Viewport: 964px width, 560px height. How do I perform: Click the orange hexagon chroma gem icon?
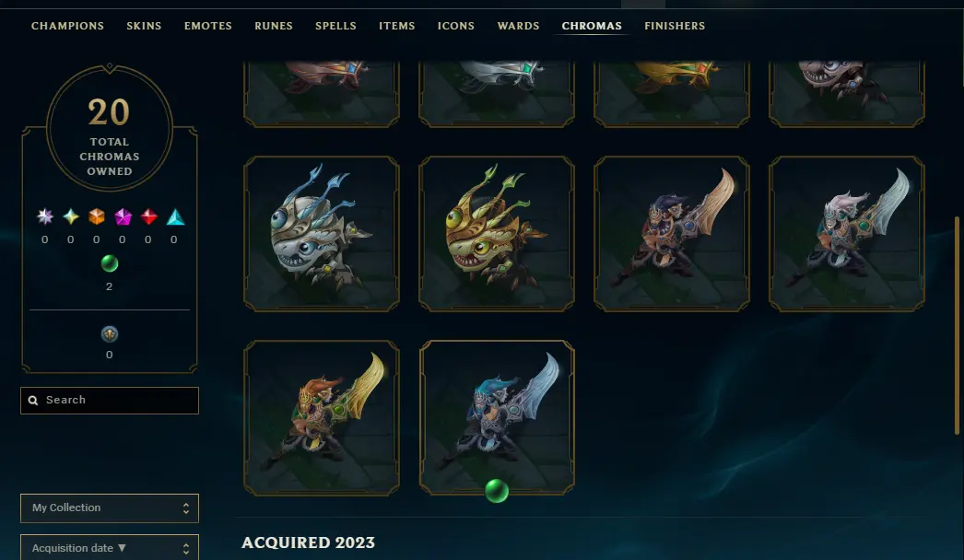point(97,216)
